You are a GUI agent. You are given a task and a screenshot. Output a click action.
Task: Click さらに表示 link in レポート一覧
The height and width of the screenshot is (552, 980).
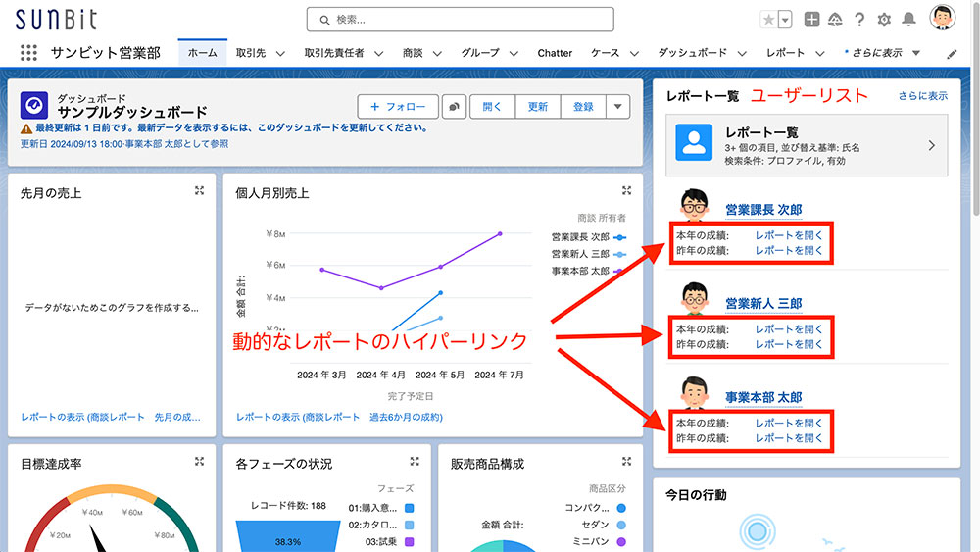click(923, 96)
